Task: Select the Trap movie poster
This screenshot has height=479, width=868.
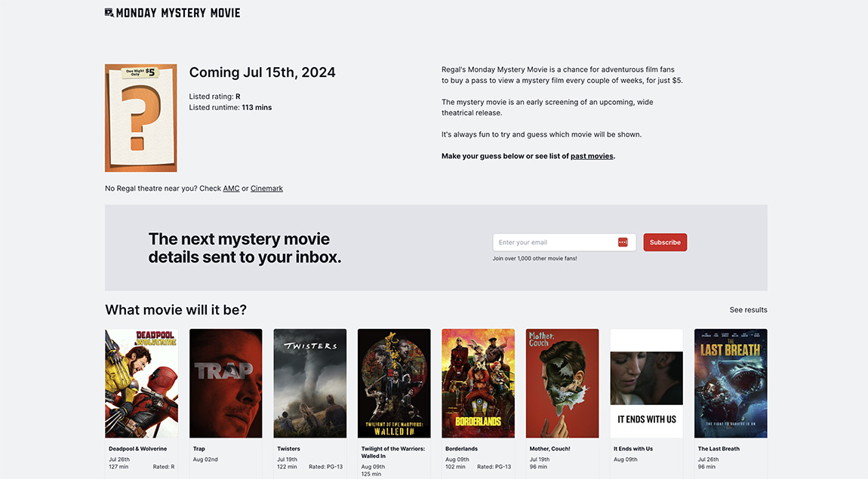Action: [x=226, y=383]
